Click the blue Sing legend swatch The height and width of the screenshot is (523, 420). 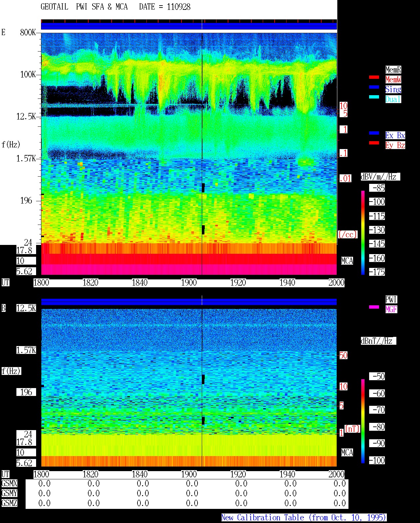(374, 87)
